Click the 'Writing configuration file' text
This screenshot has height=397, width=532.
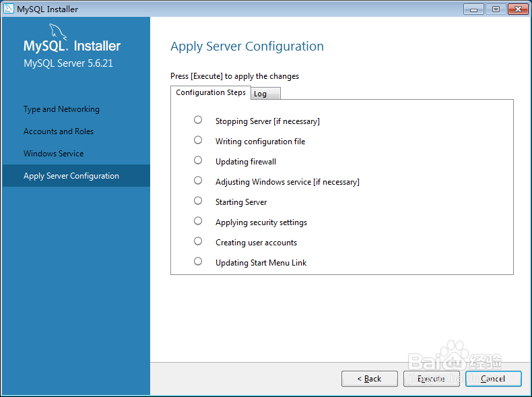tap(260, 142)
